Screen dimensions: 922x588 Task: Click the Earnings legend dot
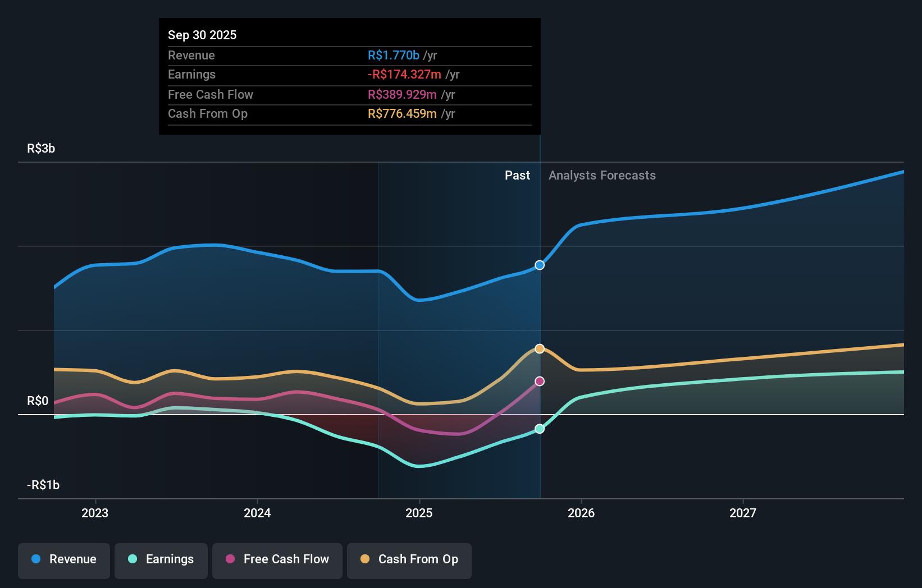(x=131, y=560)
